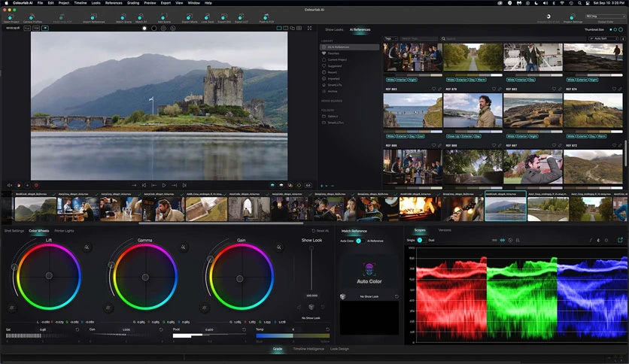
Task: Click the Open Project toolbar icon
Action: point(11,17)
